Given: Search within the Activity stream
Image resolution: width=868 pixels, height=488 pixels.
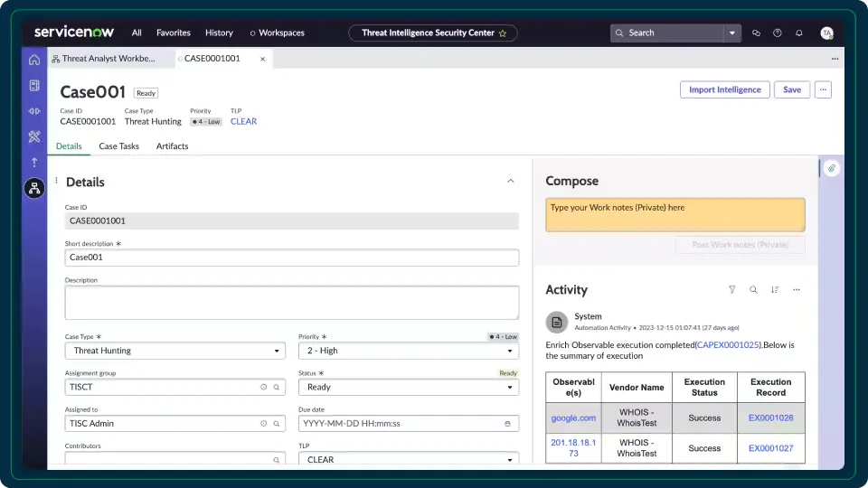Looking at the screenshot, I should pyautogui.click(x=753, y=289).
